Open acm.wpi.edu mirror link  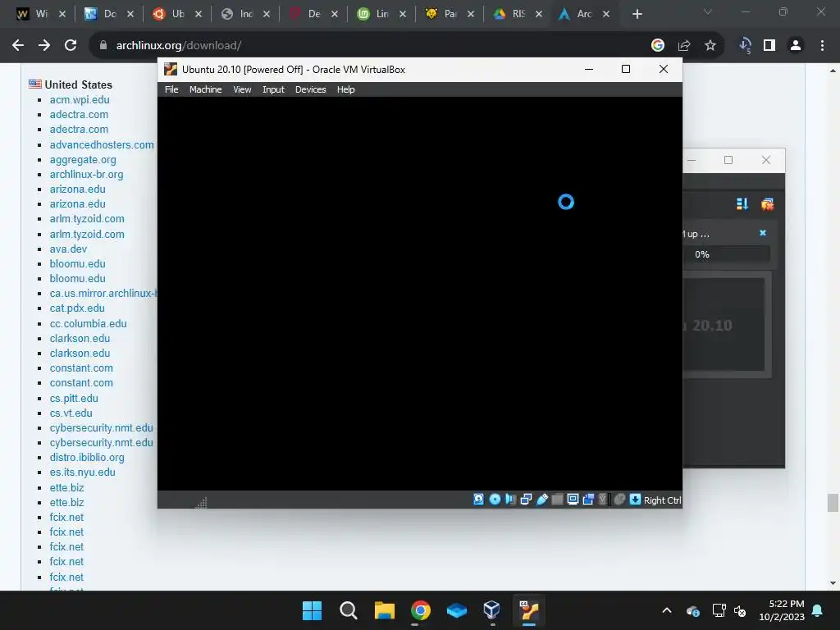80,99
